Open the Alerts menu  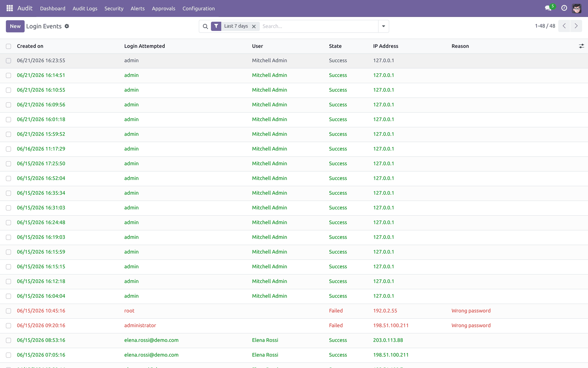tap(138, 8)
